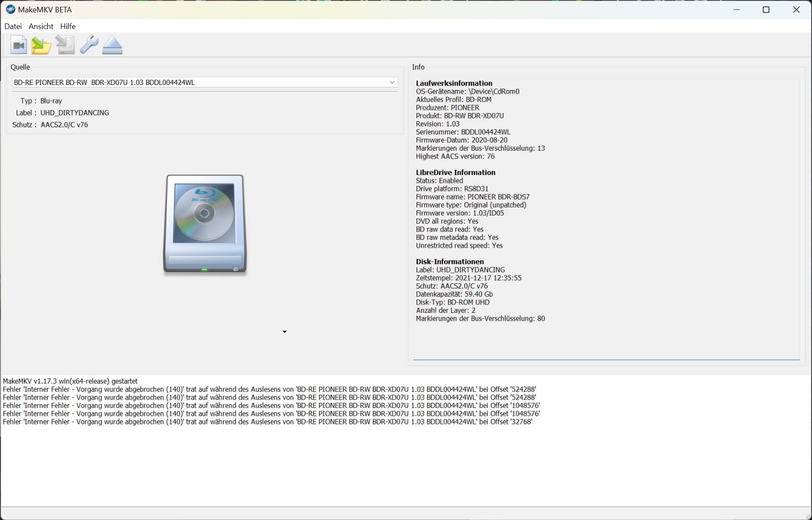Click the Zeitstempel 2021-12-17 line
The width and height of the screenshot is (812, 520).
(x=469, y=278)
